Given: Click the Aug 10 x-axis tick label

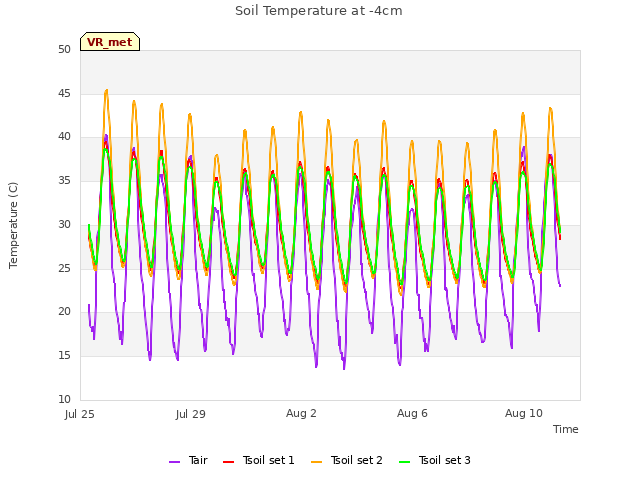Looking at the screenshot, I should tap(524, 413).
